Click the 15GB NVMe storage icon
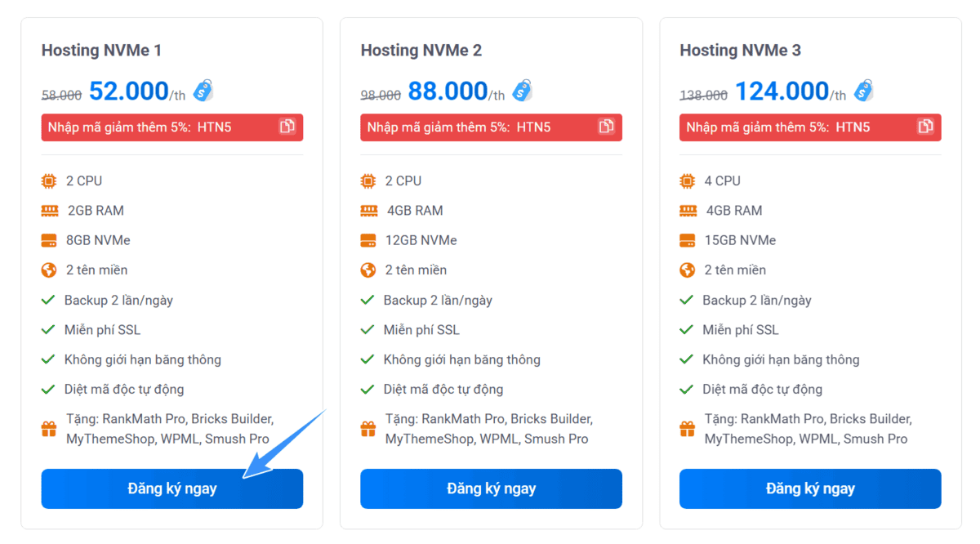The height and width of the screenshot is (544, 980). click(x=687, y=240)
